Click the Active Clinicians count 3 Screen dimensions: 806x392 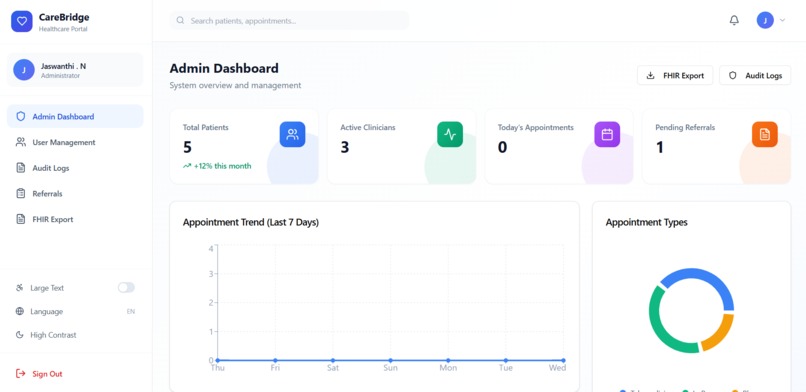click(344, 147)
